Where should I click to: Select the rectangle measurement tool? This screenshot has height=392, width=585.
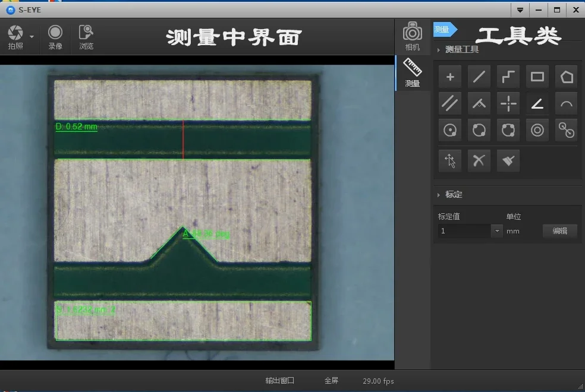pos(537,77)
